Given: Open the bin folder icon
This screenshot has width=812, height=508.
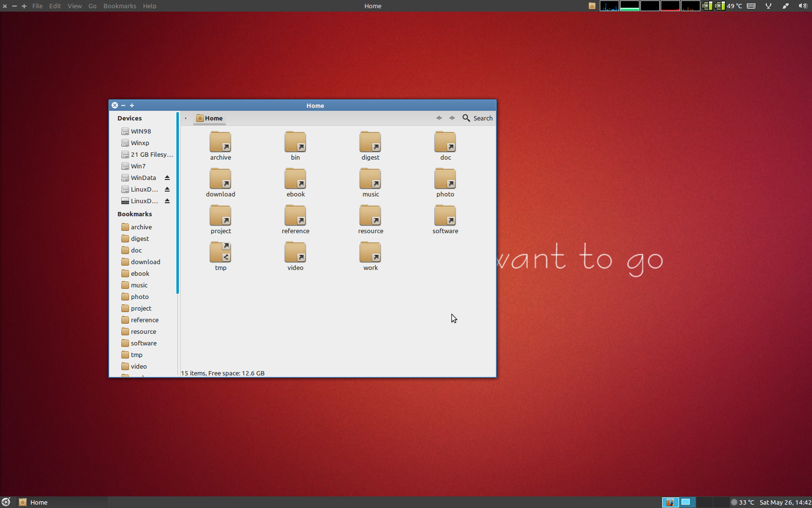Looking at the screenshot, I should [295, 142].
